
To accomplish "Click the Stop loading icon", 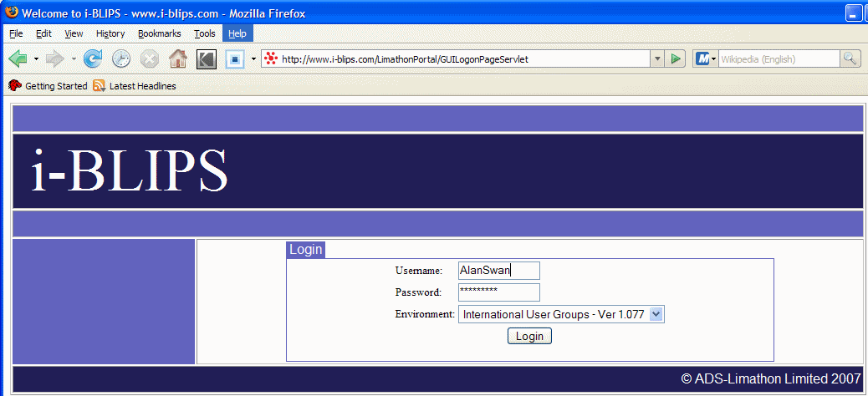I will coord(149,59).
